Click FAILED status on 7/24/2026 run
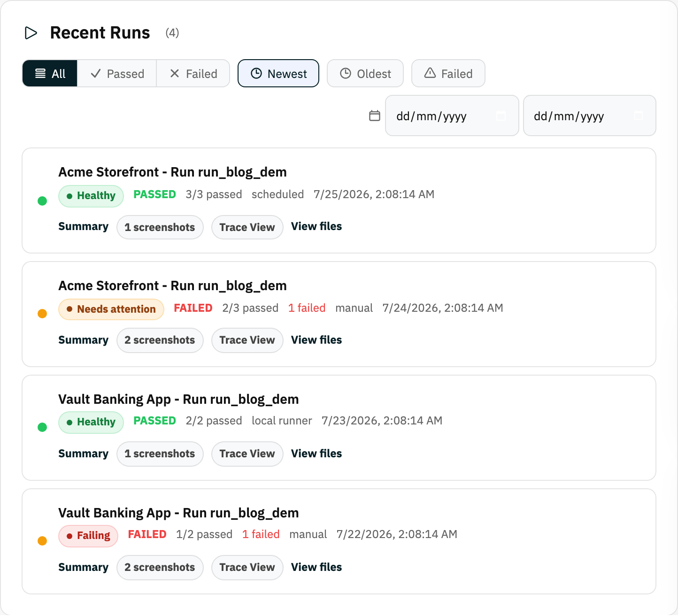The height and width of the screenshot is (616, 678). point(193,308)
